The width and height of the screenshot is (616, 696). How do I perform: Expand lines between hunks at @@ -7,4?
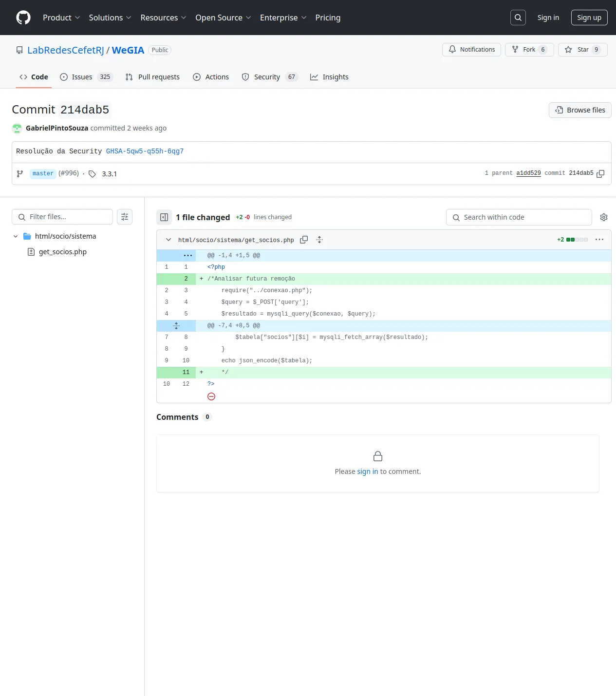176,325
